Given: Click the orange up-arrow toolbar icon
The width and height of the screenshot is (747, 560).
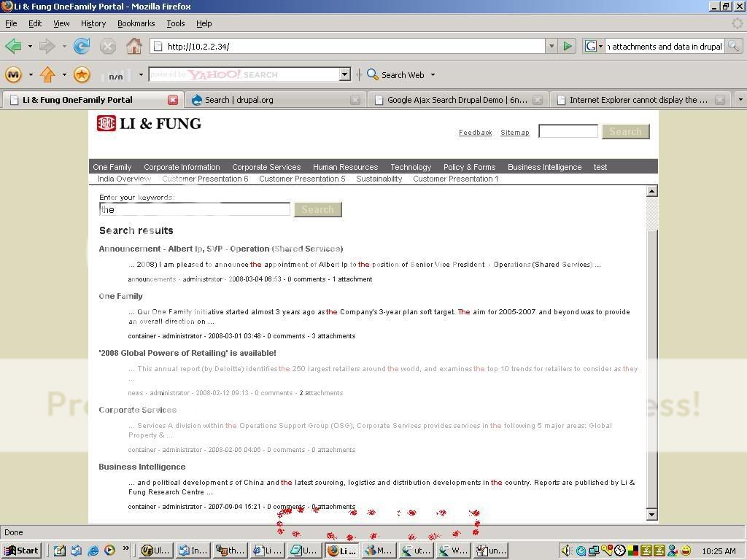Looking at the screenshot, I should point(48,74).
